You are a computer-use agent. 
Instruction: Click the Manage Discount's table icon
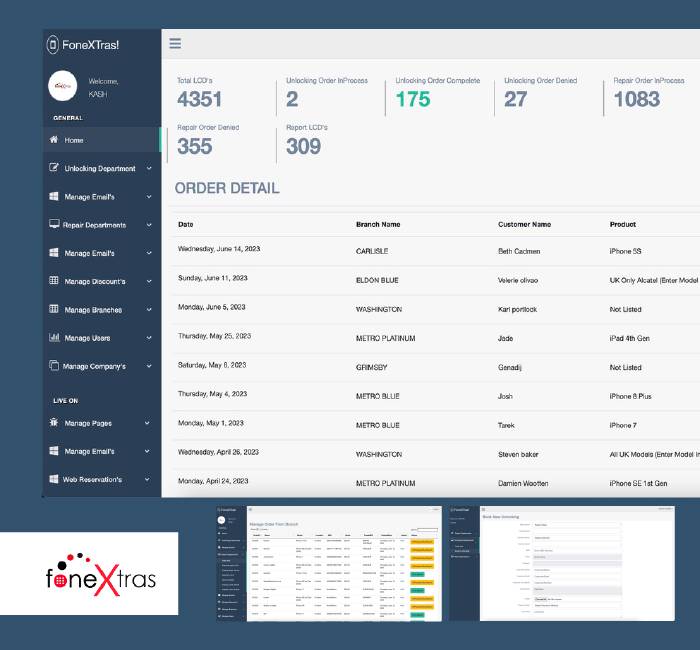(54, 281)
